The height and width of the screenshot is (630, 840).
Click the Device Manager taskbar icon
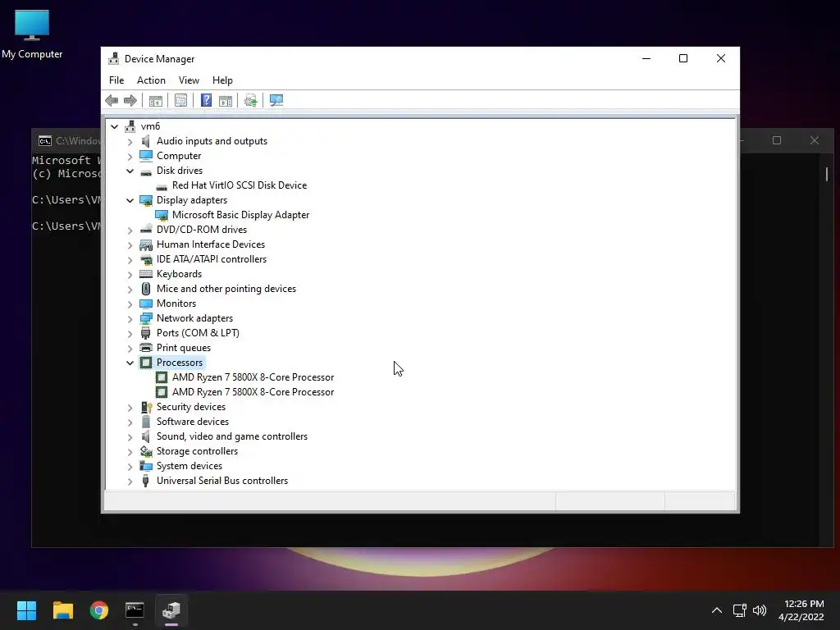[171, 610]
